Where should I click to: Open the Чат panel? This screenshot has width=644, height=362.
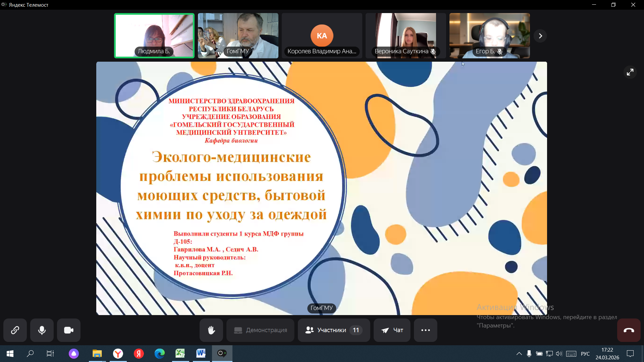392,330
